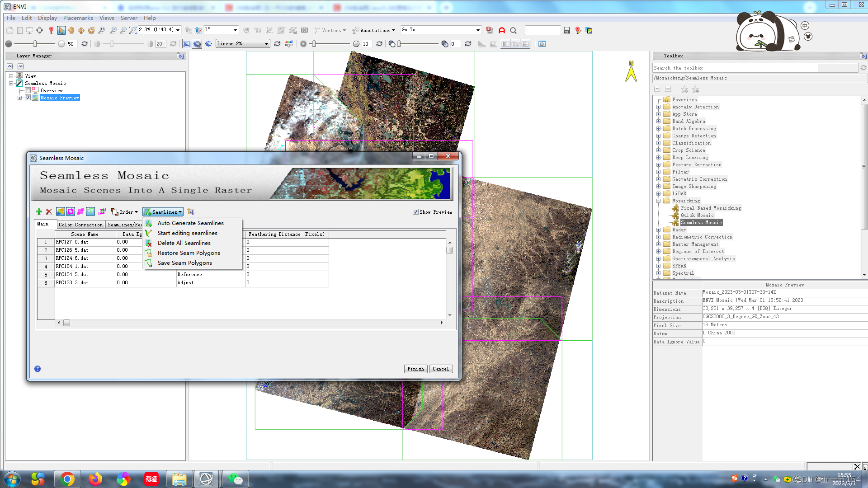Viewport: 868px width, 488px height.
Task: Toggle the Show Preview checkbox
Action: pos(415,211)
